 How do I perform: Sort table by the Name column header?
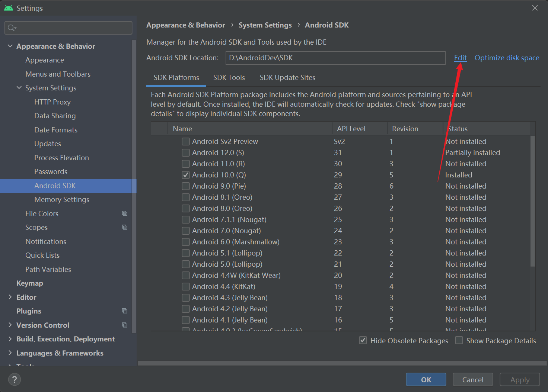[x=250, y=129]
